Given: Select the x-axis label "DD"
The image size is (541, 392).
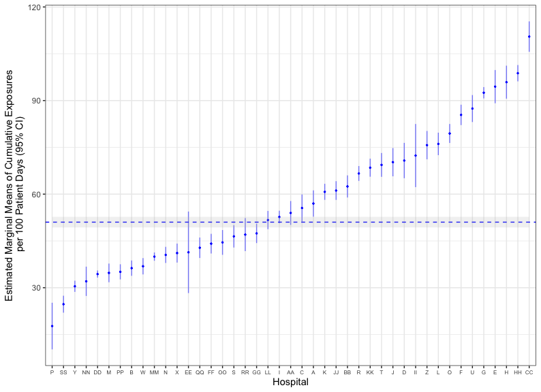Looking at the screenshot, I should (x=97, y=372).
